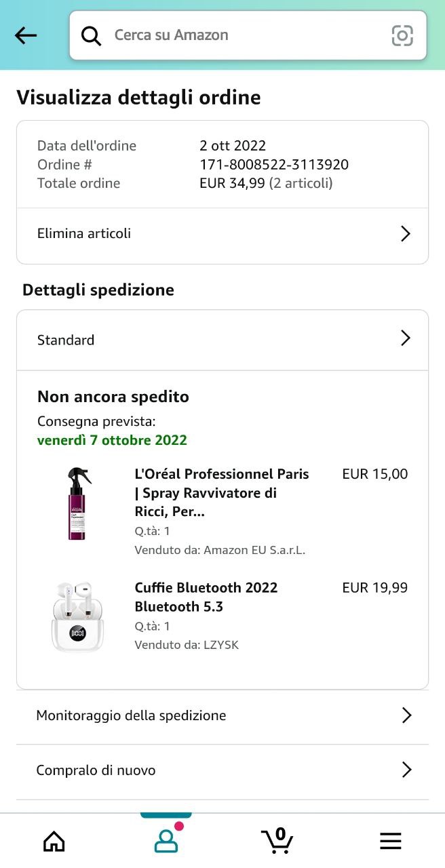Open the shopping cart
This screenshot has height=868, width=445.
(277, 841)
